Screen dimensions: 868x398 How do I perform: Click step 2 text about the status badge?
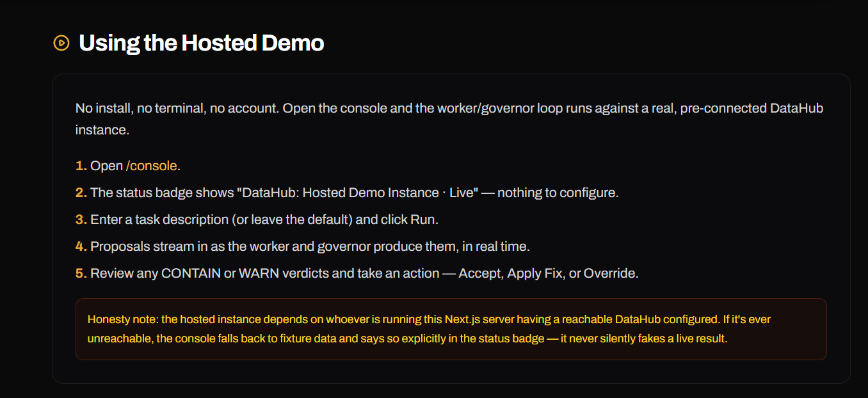(x=354, y=193)
